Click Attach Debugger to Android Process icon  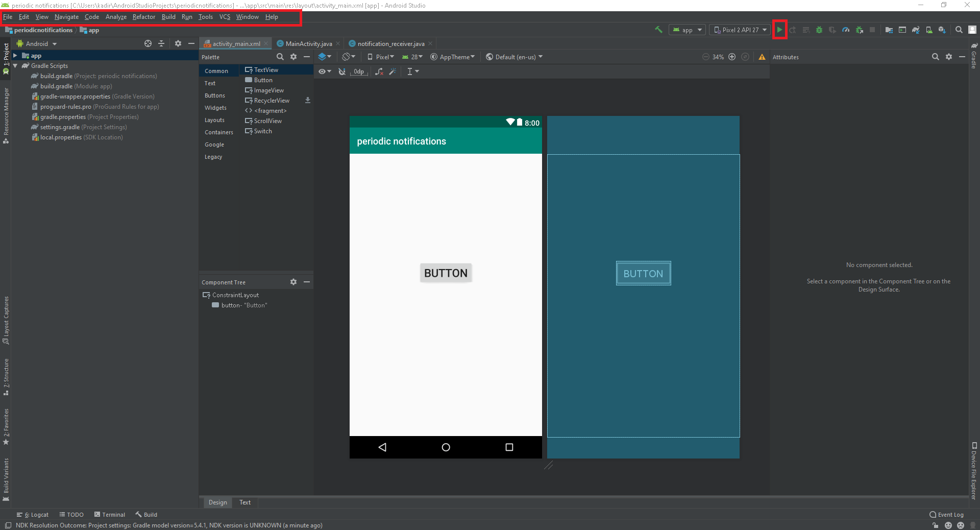click(860, 30)
